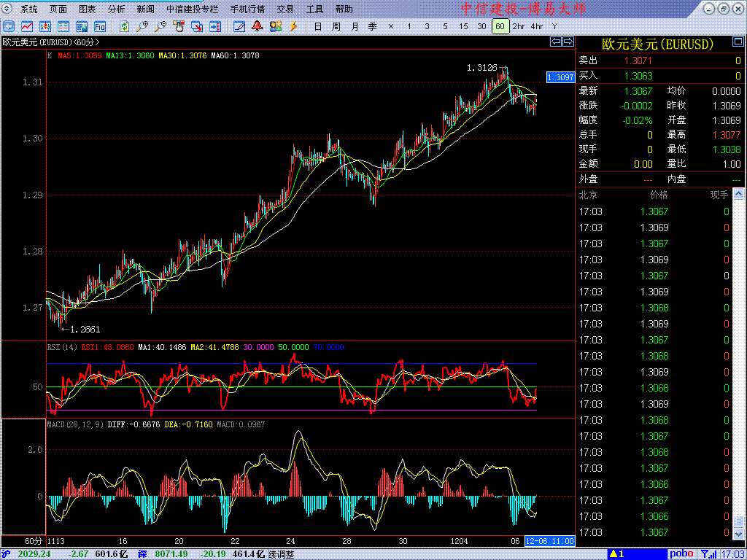
Task: Click the 60分 period label below chart
Action: pos(33,542)
